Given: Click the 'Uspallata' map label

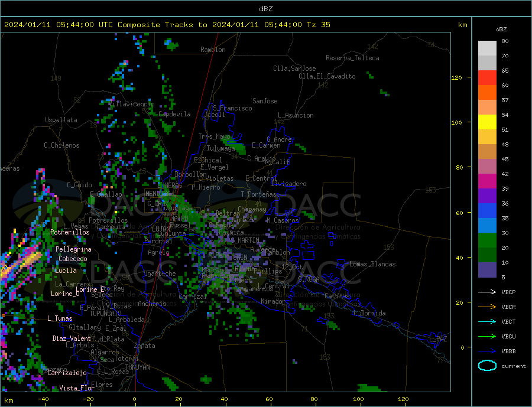Looking at the screenshot, I should click(61, 120).
